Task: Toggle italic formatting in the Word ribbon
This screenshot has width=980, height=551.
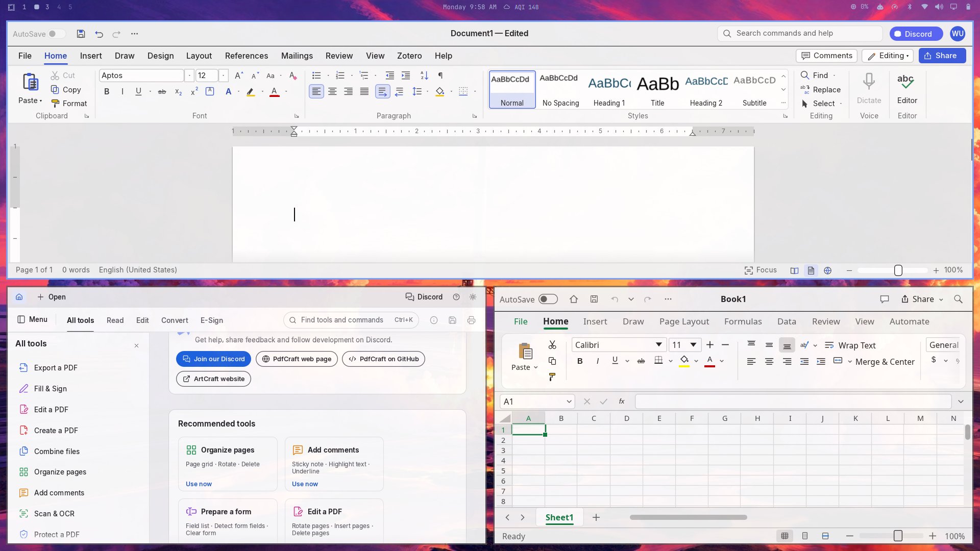Action: (x=122, y=92)
